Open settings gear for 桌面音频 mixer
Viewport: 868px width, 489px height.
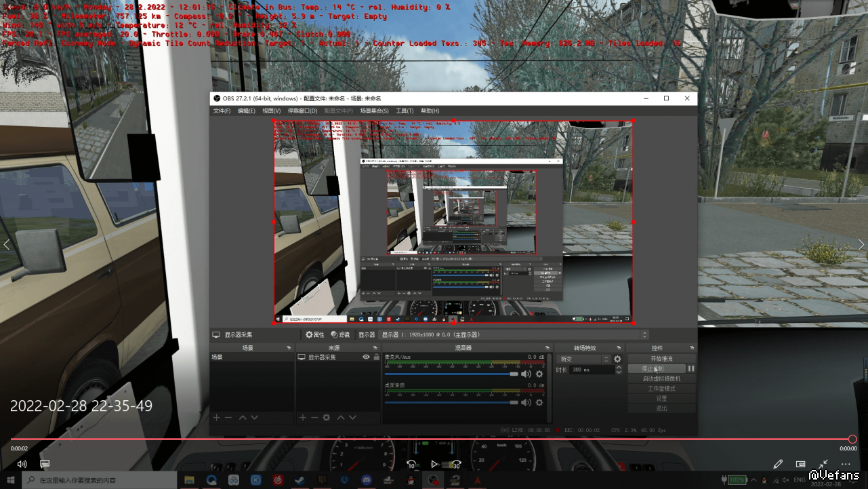(x=539, y=402)
